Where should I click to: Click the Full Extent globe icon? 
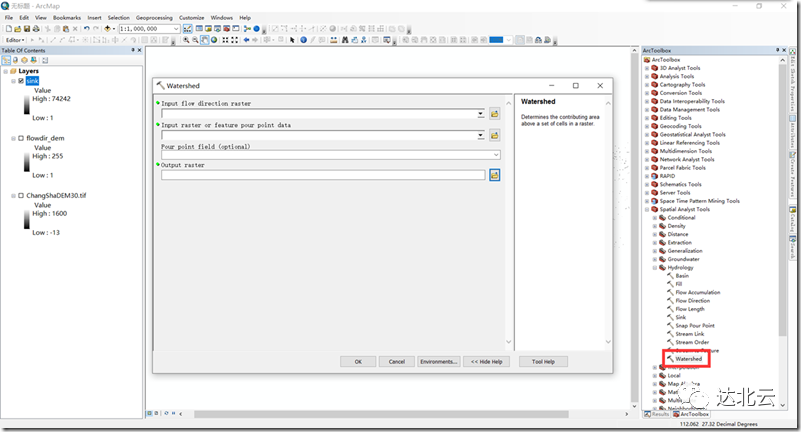214,40
